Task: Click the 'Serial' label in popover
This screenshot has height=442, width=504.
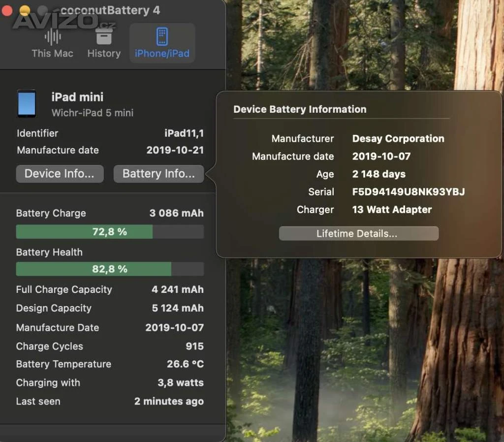Action: tap(321, 192)
